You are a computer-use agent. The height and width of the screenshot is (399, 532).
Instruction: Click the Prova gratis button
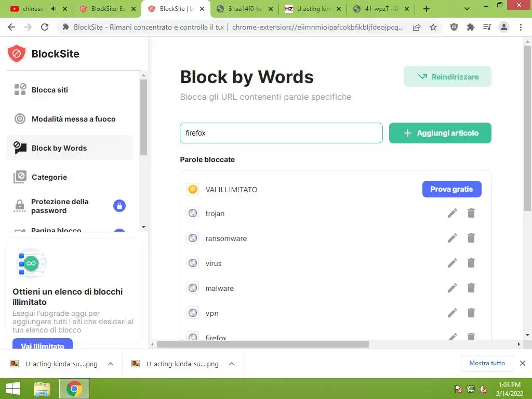point(451,189)
